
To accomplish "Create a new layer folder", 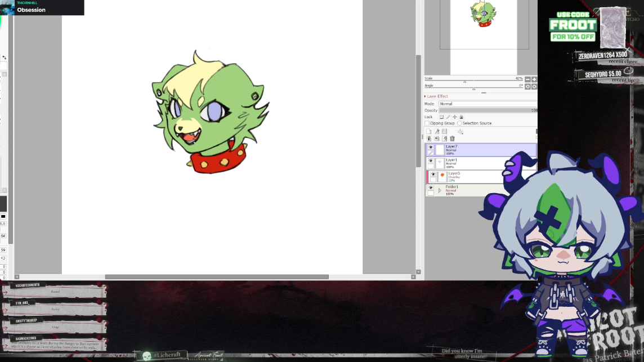I will pyautogui.click(x=444, y=132).
